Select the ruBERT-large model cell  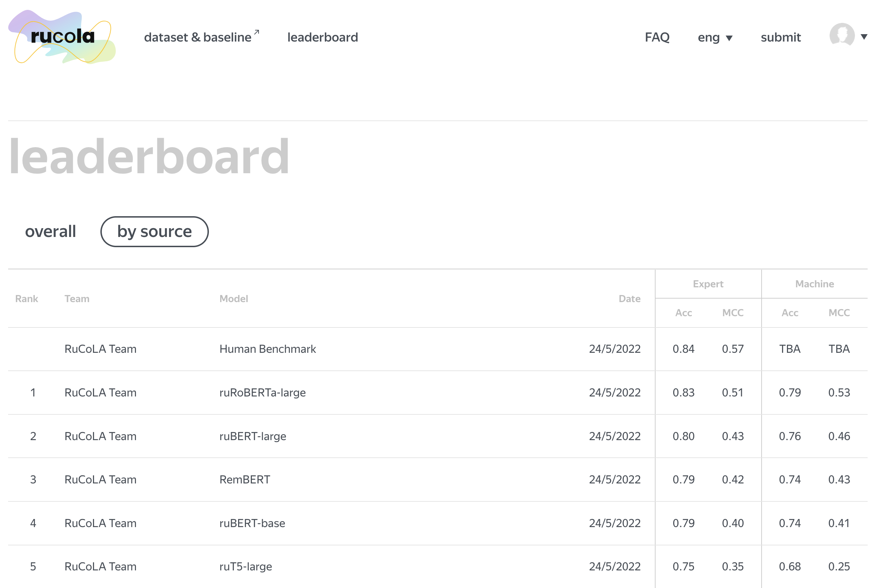pyautogui.click(x=253, y=436)
